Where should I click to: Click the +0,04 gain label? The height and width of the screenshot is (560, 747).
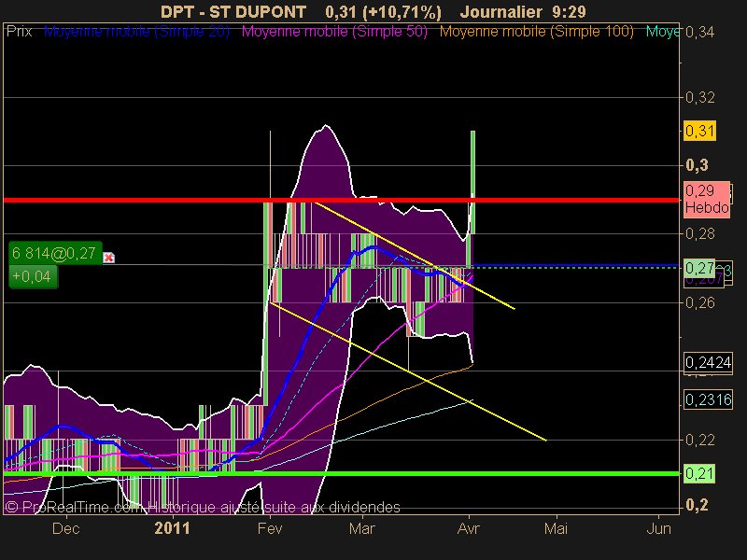point(34,276)
